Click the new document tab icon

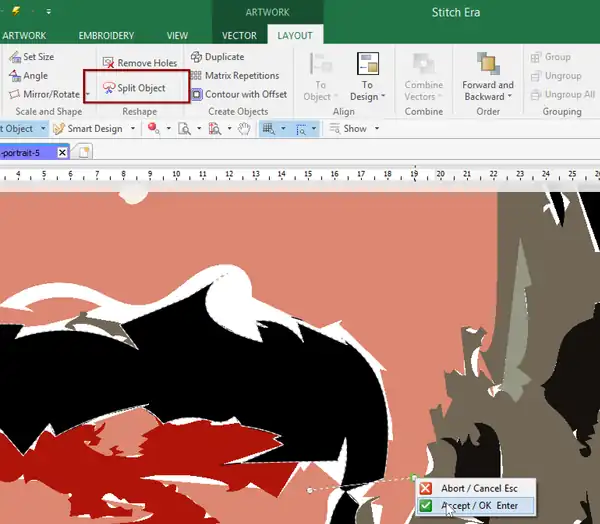(84, 152)
